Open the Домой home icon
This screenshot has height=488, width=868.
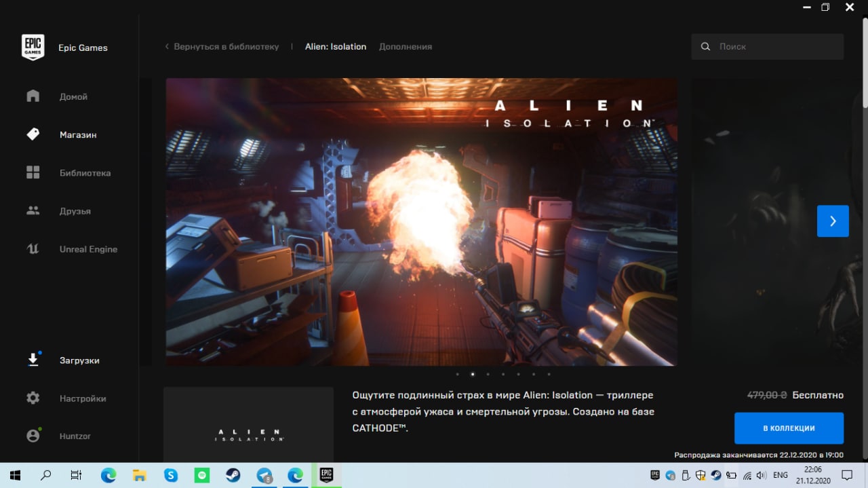[x=33, y=96]
